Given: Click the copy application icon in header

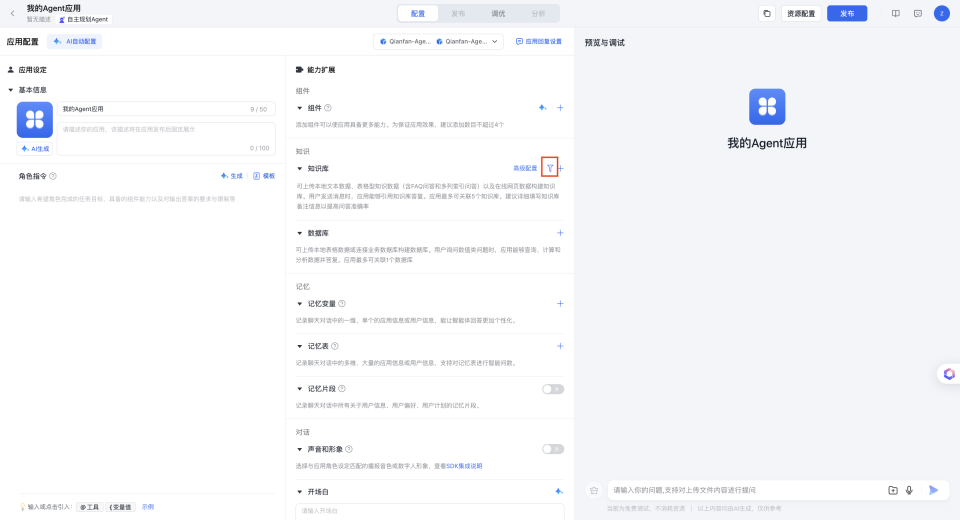Looking at the screenshot, I should point(767,13).
